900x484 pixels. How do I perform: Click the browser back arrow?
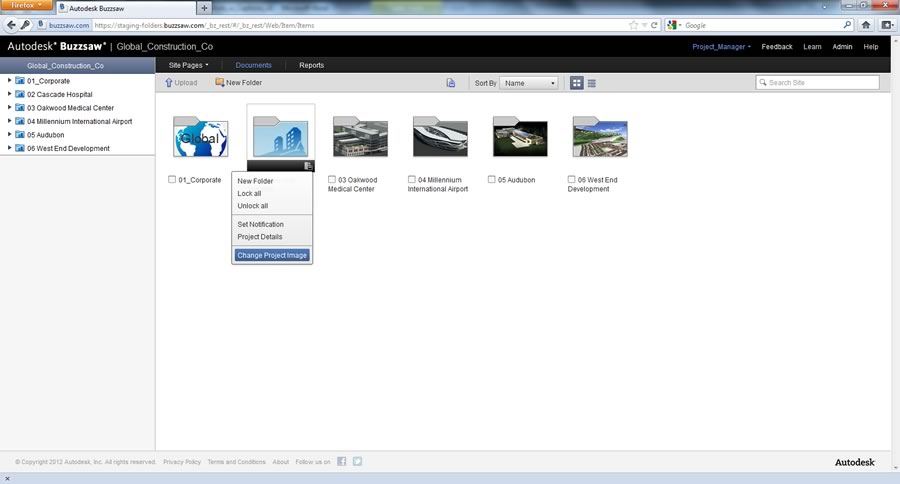(x=11, y=25)
